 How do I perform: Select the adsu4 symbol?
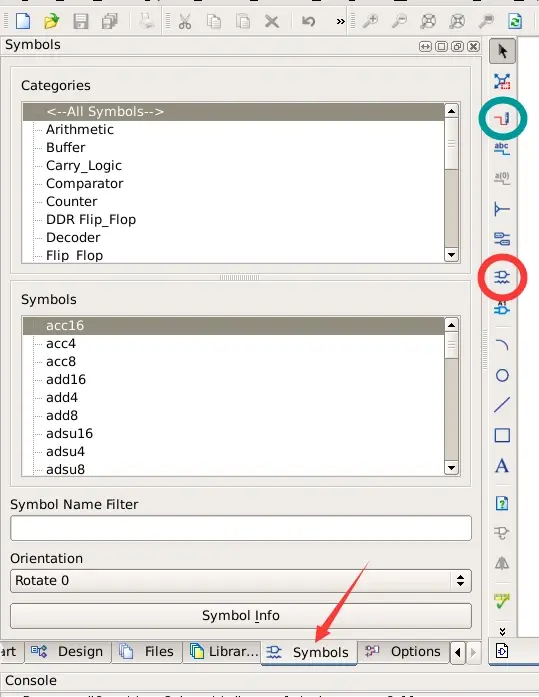pos(65,452)
